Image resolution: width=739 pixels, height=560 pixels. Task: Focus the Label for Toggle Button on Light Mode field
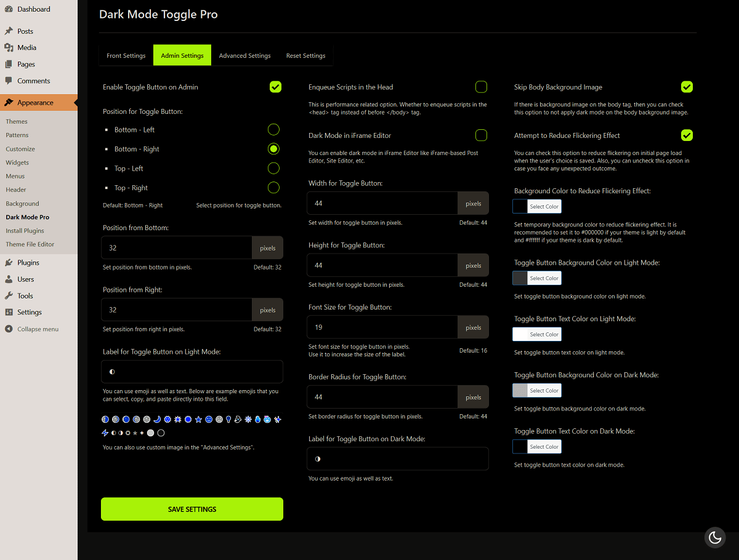pyautogui.click(x=192, y=372)
